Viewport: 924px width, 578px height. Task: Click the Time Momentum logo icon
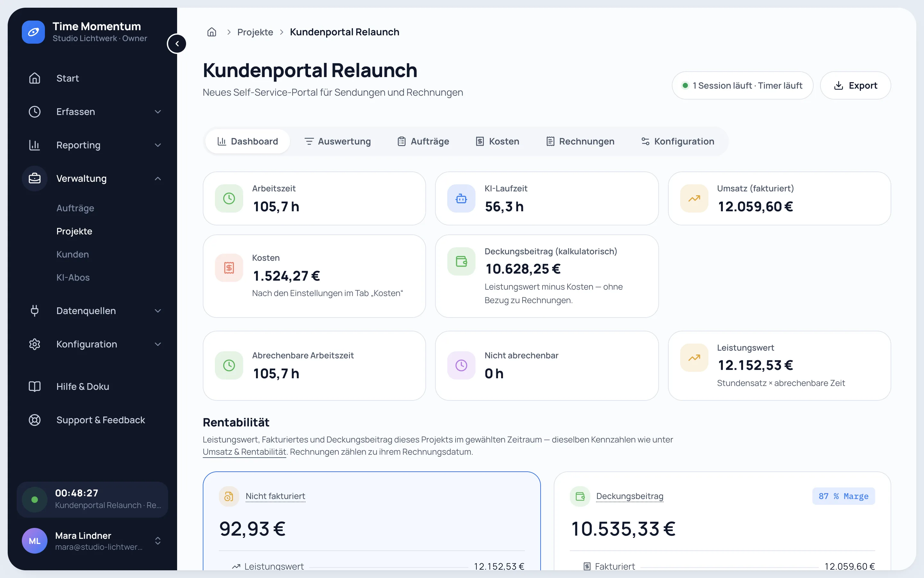coord(33,32)
